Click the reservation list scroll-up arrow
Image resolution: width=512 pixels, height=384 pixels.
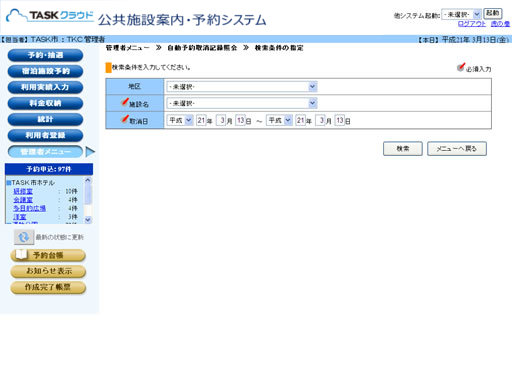click(x=88, y=180)
